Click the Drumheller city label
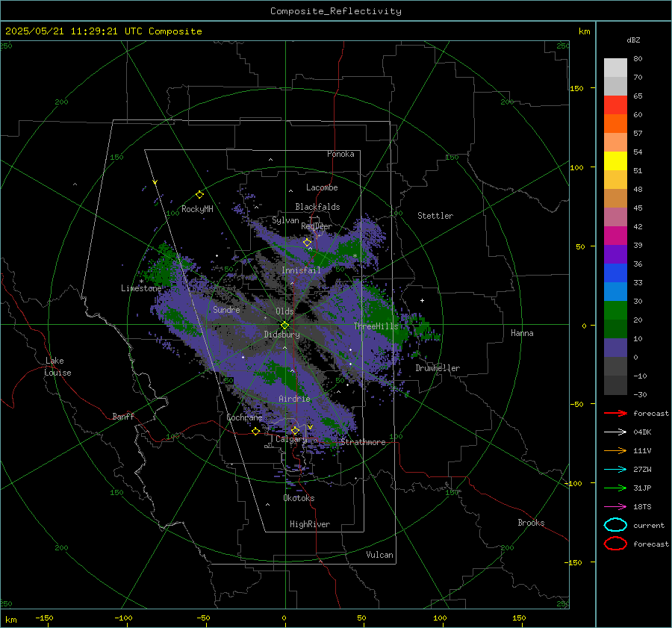672x628 pixels. point(438,368)
